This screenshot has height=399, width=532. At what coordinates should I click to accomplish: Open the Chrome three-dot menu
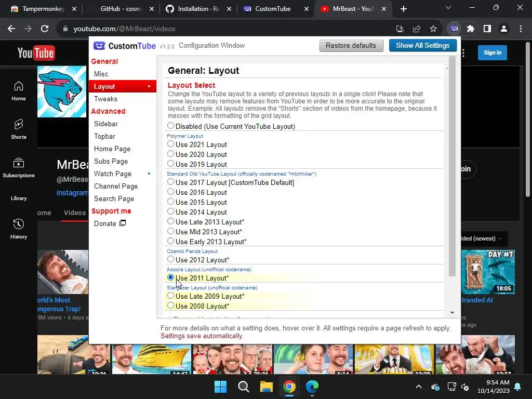click(x=521, y=29)
